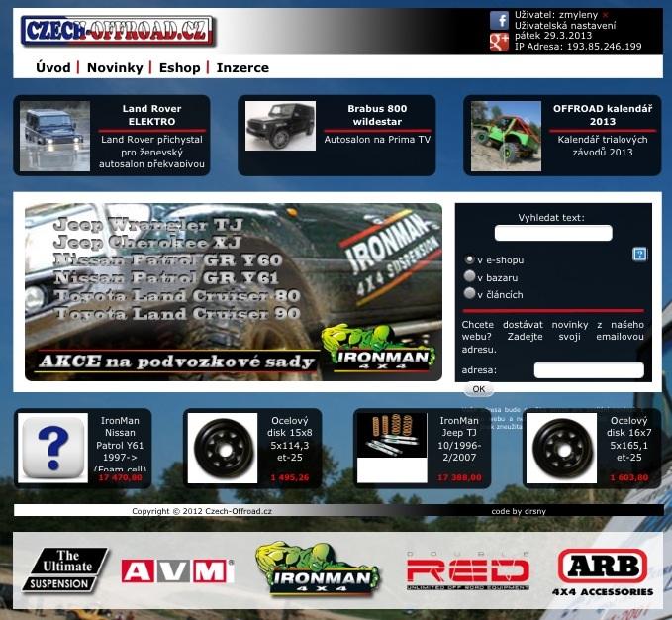Click the 'Toyota Land Cruiser 90' banner line
The height and width of the screenshot is (620, 672).
tap(178, 313)
